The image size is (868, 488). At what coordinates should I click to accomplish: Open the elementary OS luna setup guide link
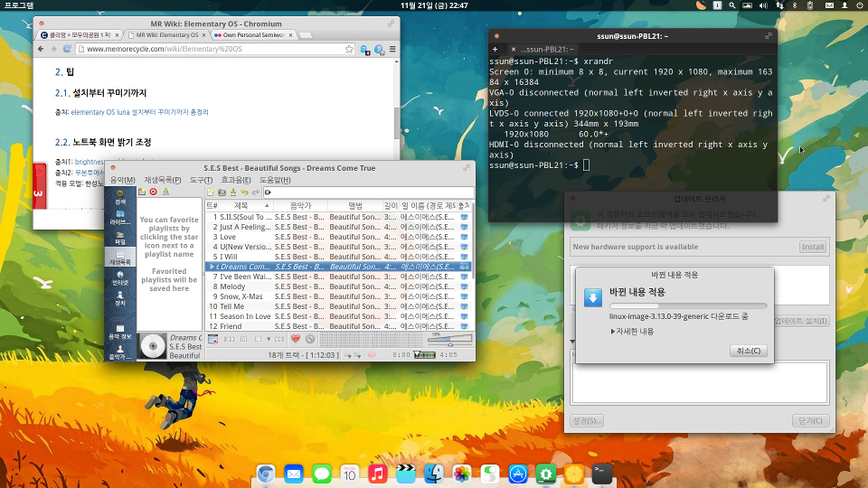click(x=140, y=113)
